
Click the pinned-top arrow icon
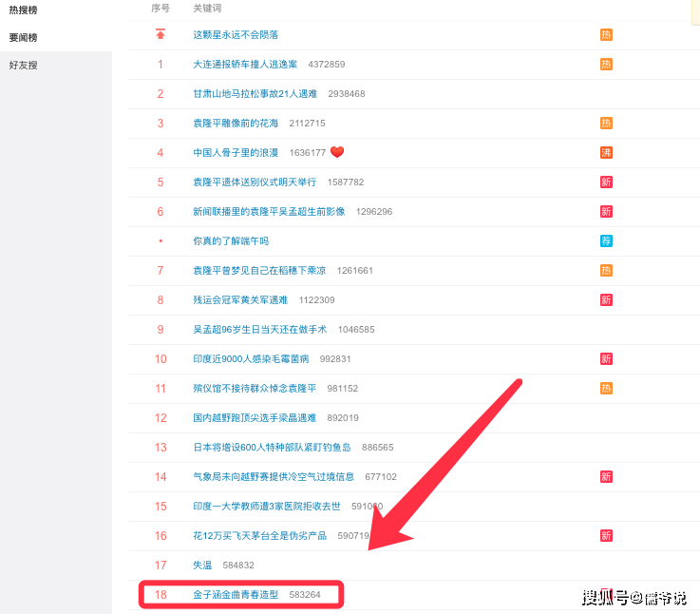tap(161, 34)
